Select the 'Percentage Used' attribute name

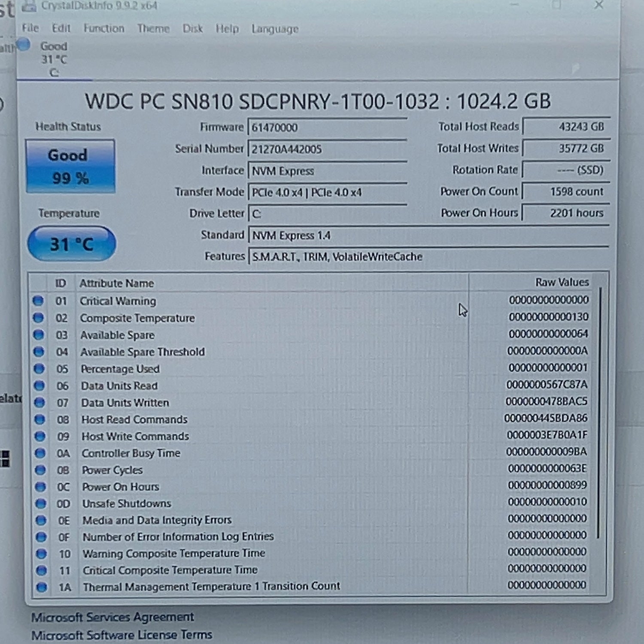120,369
